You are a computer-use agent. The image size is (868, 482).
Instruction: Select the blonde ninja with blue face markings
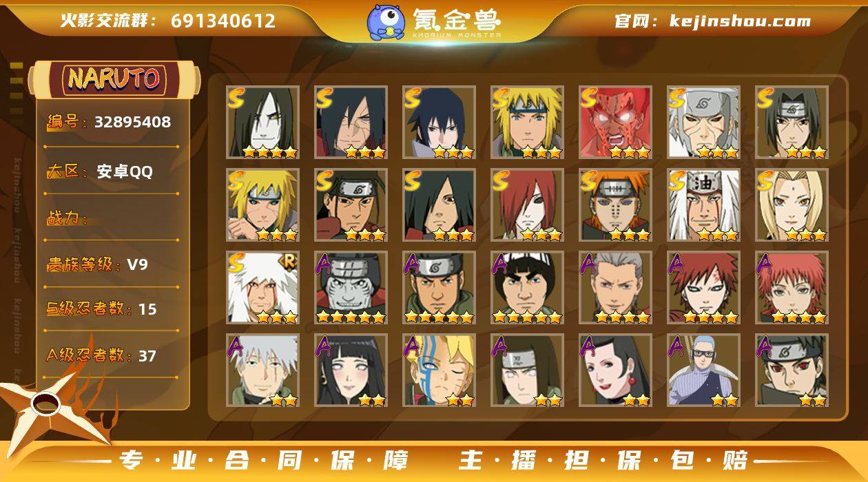(439, 370)
